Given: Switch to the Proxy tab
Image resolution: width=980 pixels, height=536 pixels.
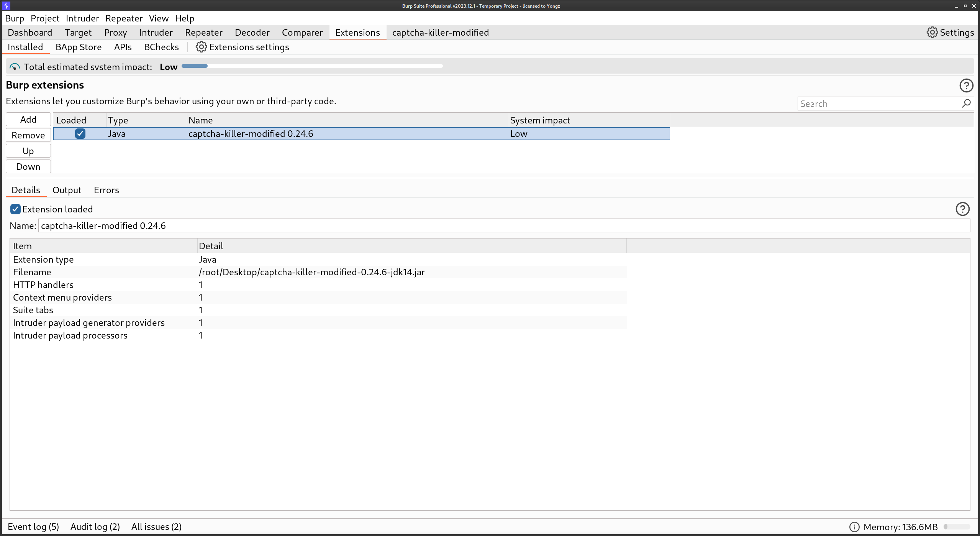Looking at the screenshot, I should tap(115, 33).
